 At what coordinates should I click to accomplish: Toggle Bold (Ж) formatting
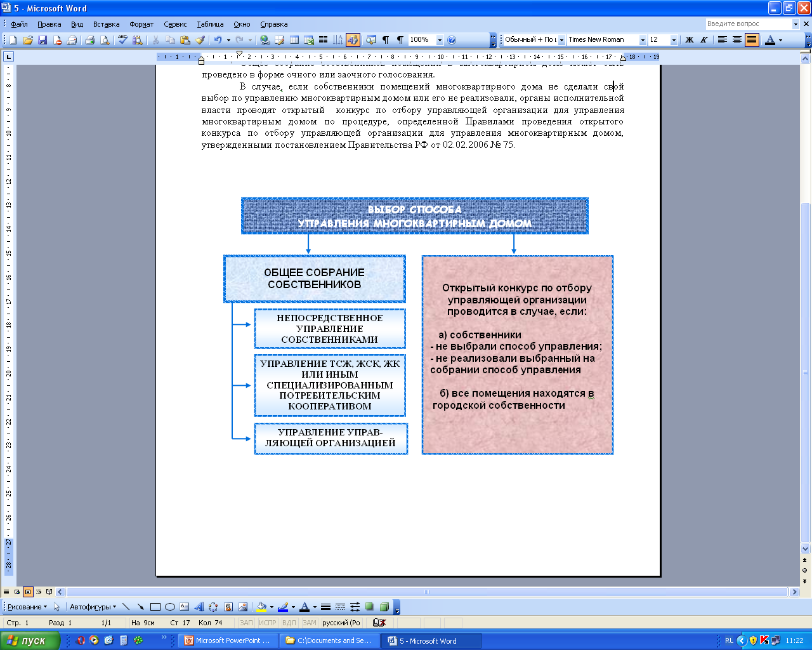[x=690, y=39]
